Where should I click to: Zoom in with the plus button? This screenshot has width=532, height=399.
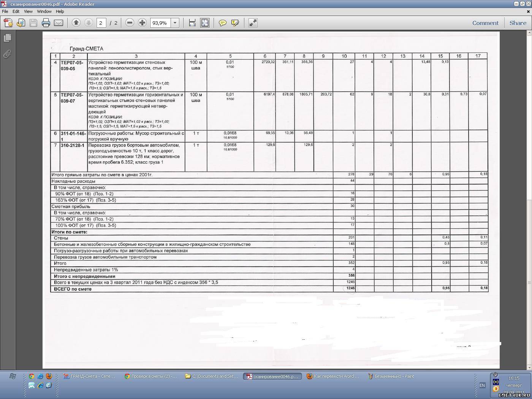(x=142, y=23)
